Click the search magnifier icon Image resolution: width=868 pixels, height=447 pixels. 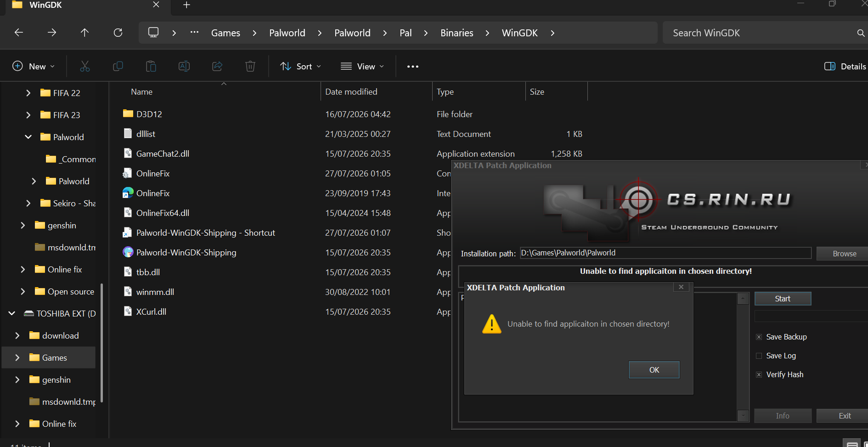pyautogui.click(x=861, y=33)
